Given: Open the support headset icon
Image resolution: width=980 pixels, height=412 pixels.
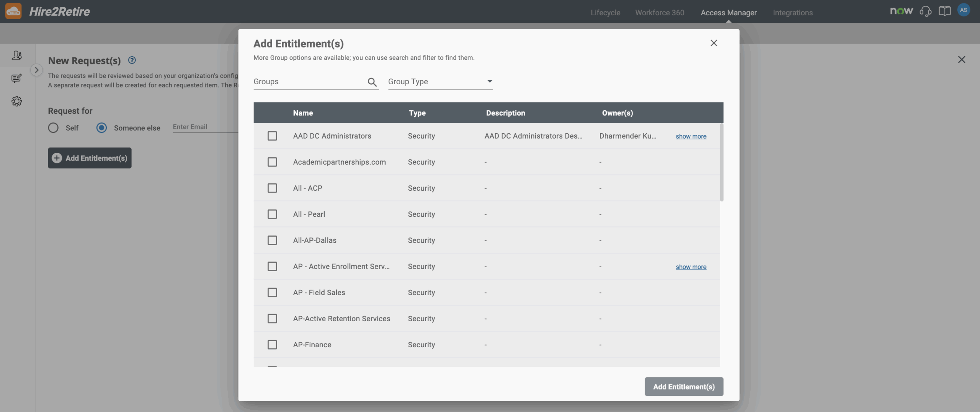Looking at the screenshot, I should tap(926, 11).
